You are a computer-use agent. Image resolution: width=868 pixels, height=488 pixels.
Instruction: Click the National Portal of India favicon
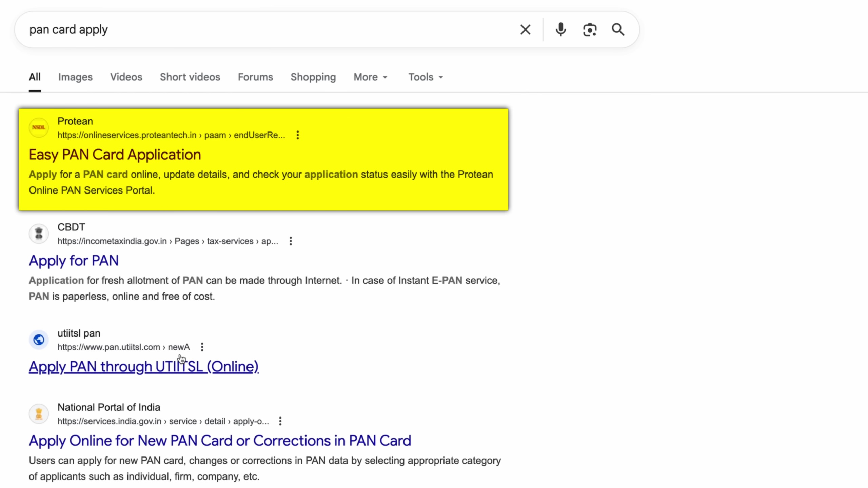click(x=39, y=414)
